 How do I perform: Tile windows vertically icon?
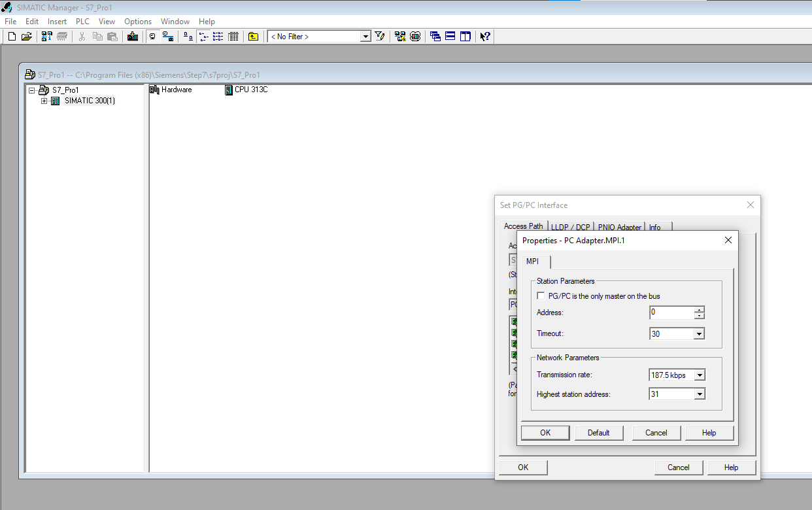pos(465,37)
